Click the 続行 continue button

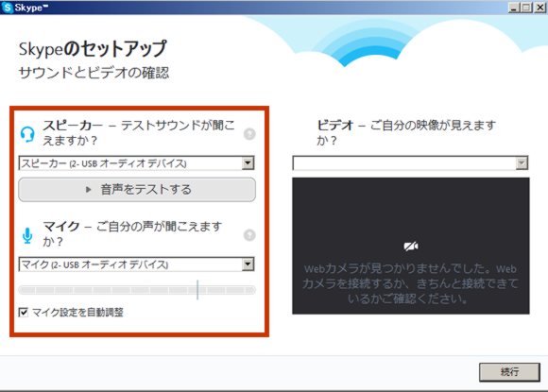click(x=509, y=372)
